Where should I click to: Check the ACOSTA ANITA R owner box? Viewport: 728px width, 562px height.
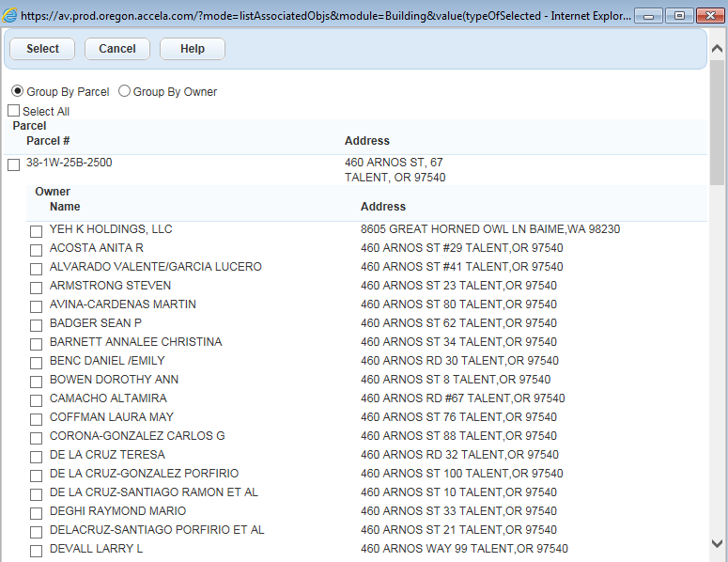(36, 250)
